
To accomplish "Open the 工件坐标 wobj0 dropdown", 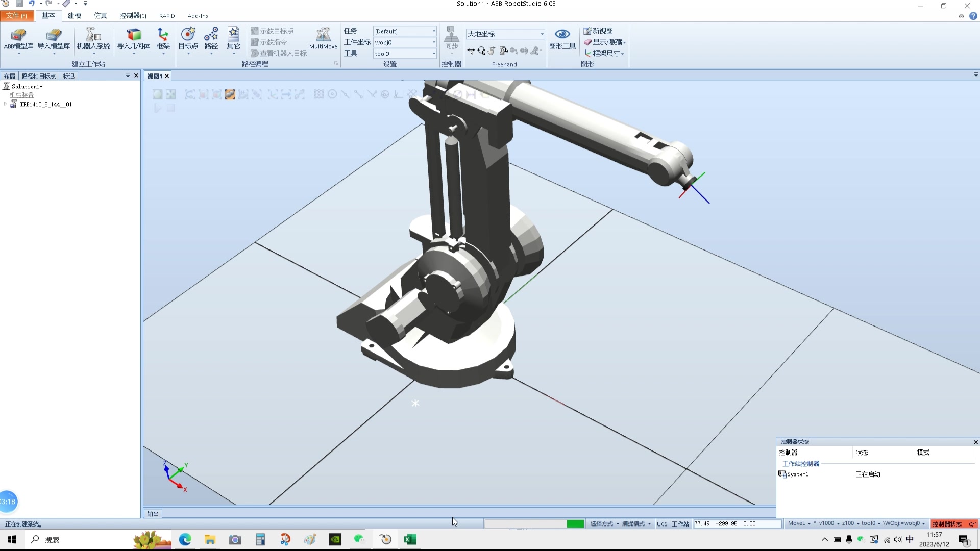I will click(x=405, y=42).
